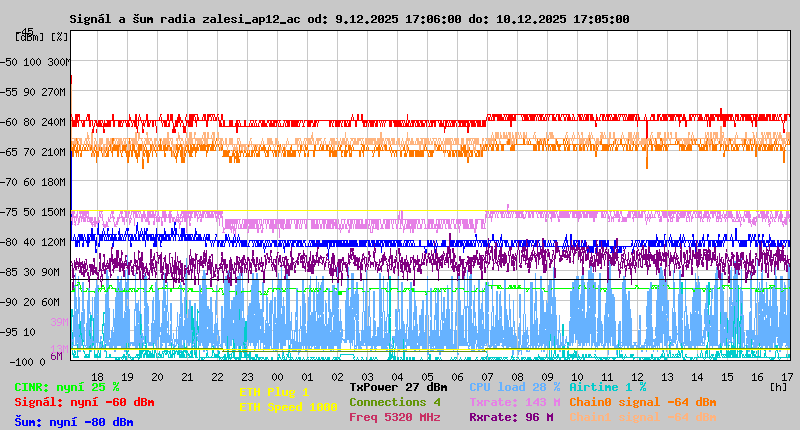Click the CPU load legend entry
The height and width of the screenshot is (430, 800).
514,387
